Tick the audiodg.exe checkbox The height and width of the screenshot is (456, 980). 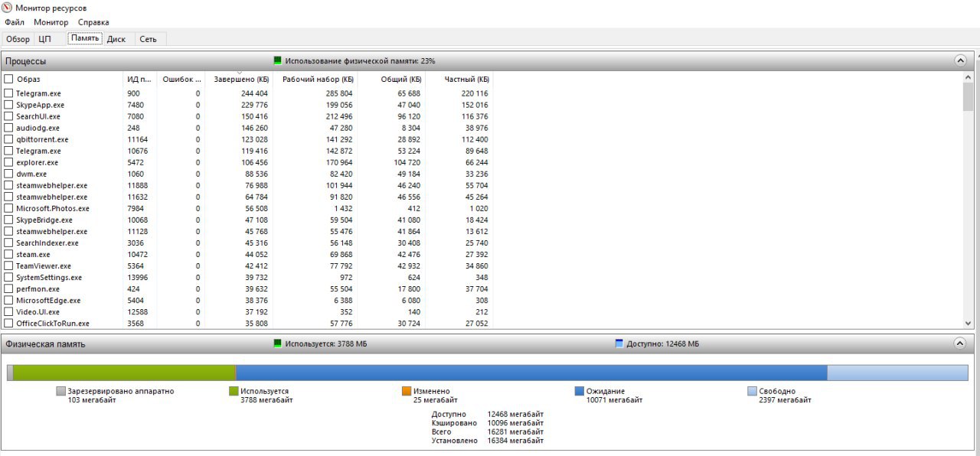click(x=8, y=128)
